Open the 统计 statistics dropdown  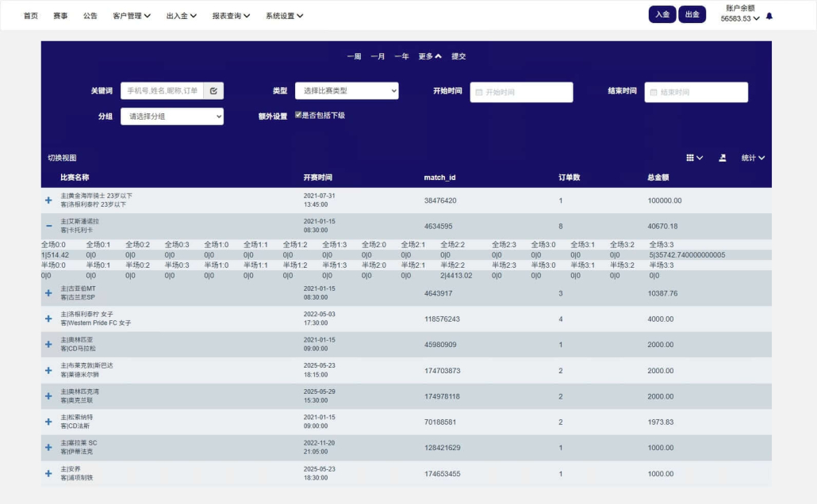[753, 158]
